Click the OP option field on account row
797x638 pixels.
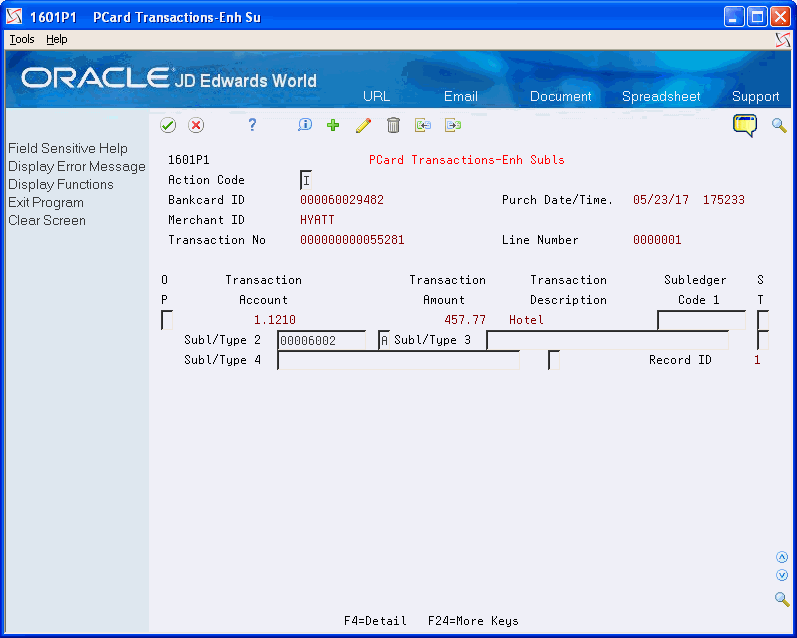tap(167, 320)
